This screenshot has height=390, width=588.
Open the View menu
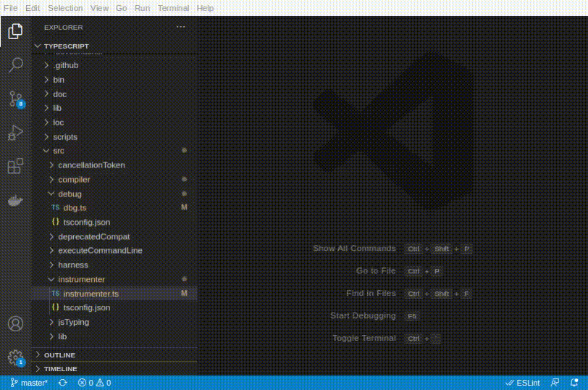tap(99, 8)
